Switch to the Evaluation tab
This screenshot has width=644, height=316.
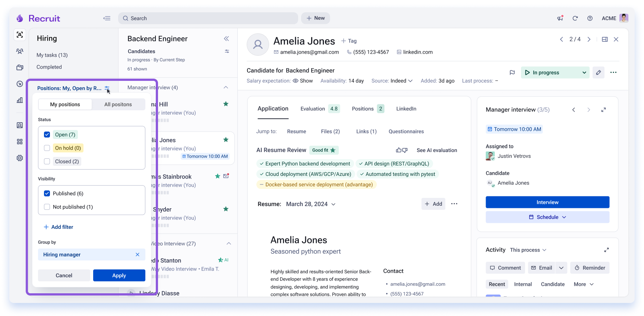pyautogui.click(x=320, y=109)
